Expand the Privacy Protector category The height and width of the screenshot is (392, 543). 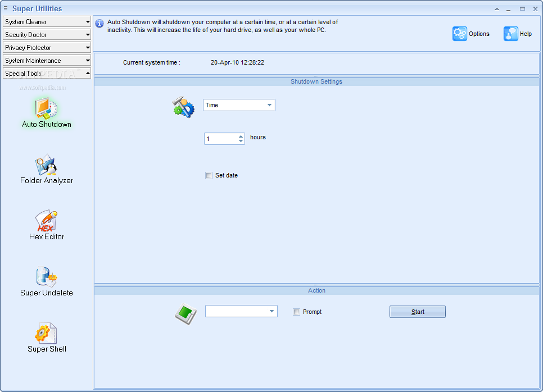pyautogui.click(x=47, y=47)
